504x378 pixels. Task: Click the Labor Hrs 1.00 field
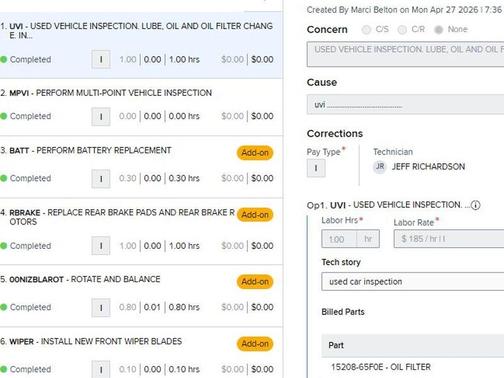(350, 239)
